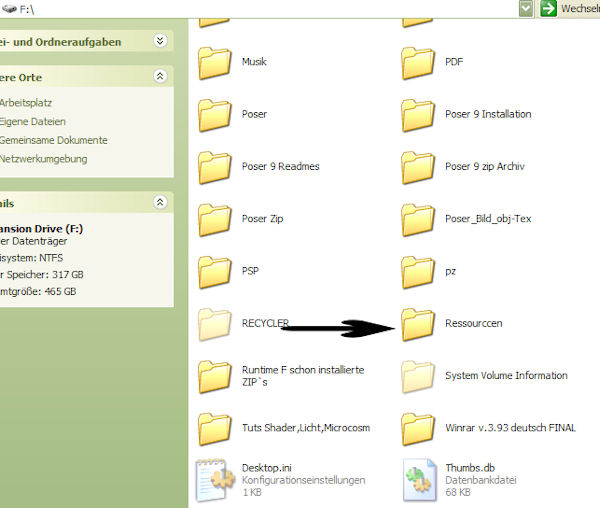Select the Poser folder icon
The image size is (600, 508).
pos(215,115)
